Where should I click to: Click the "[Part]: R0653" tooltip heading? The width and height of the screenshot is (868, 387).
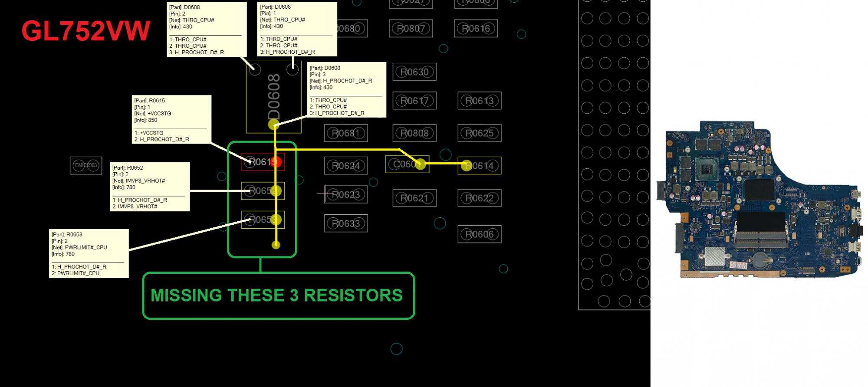tap(67, 235)
